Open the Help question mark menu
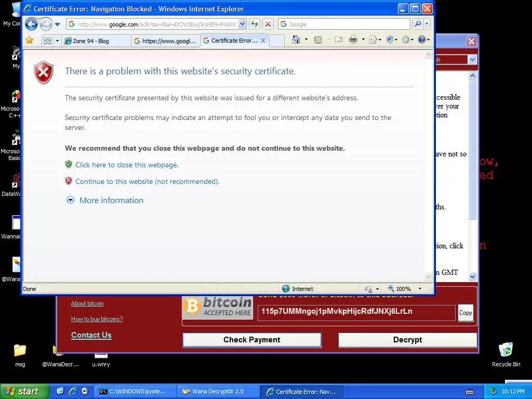This screenshot has height=399, width=532. 423,40
